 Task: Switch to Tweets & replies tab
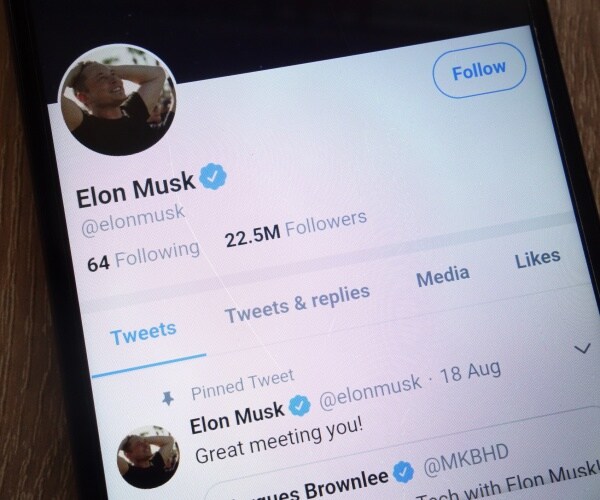(297, 304)
